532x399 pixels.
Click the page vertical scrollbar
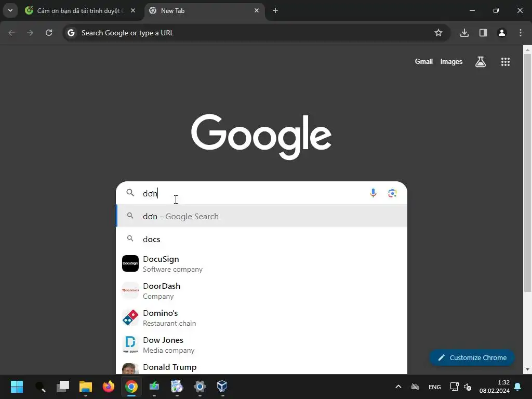(527, 172)
